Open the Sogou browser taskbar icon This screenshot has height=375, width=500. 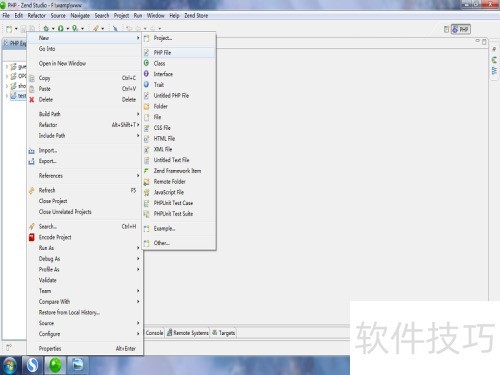click(x=32, y=365)
